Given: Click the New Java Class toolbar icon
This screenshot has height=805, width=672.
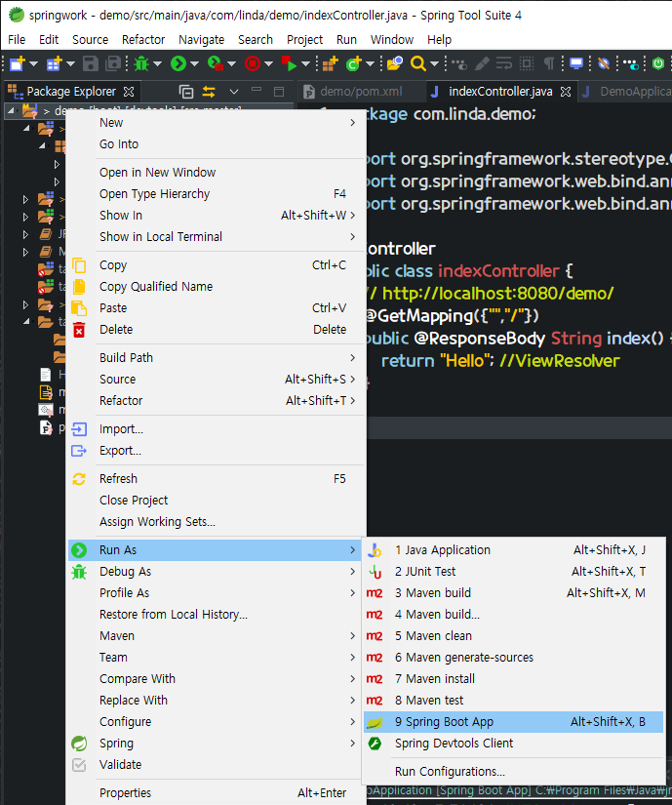Looking at the screenshot, I should tap(354, 63).
